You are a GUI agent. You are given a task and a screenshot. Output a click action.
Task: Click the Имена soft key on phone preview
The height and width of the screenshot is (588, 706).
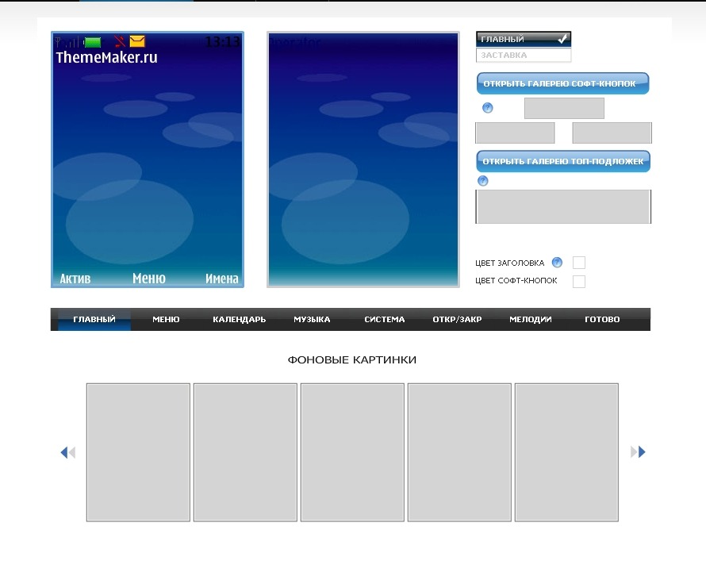(x=222, y=279)
